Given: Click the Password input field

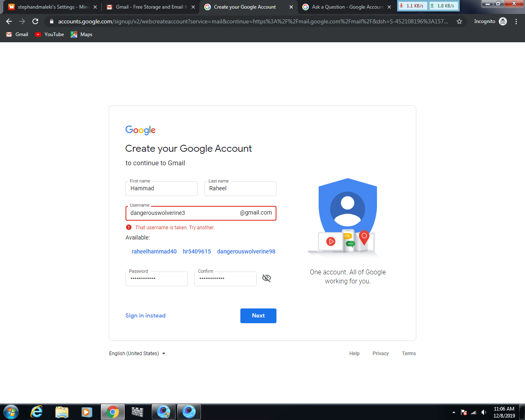Looking at the screenshot, I should (157, 279).
